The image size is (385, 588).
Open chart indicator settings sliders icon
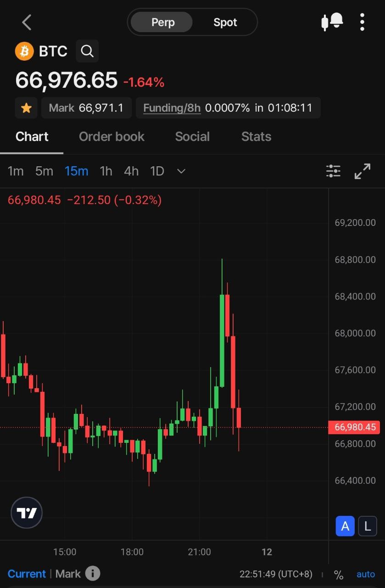(333, 171)
